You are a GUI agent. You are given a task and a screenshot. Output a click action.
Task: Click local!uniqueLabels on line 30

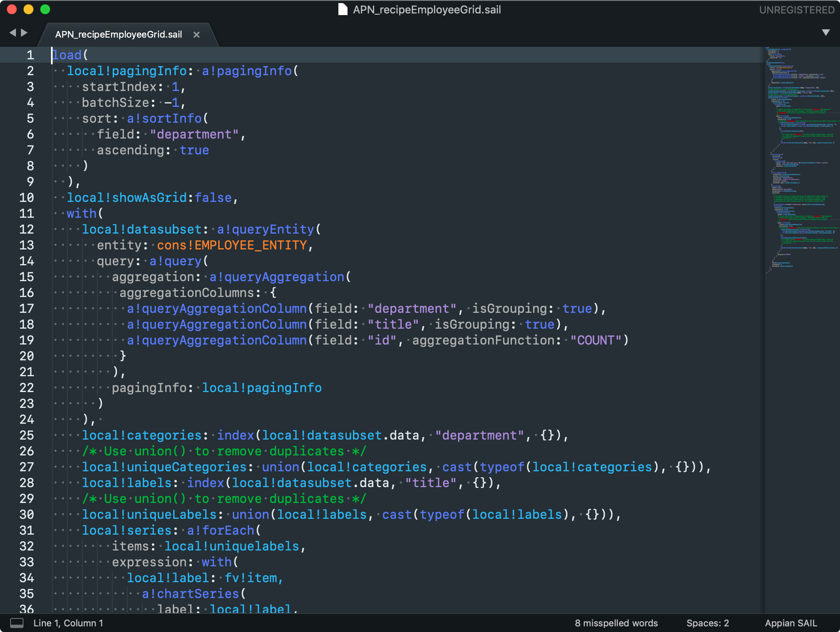(149, 515)
